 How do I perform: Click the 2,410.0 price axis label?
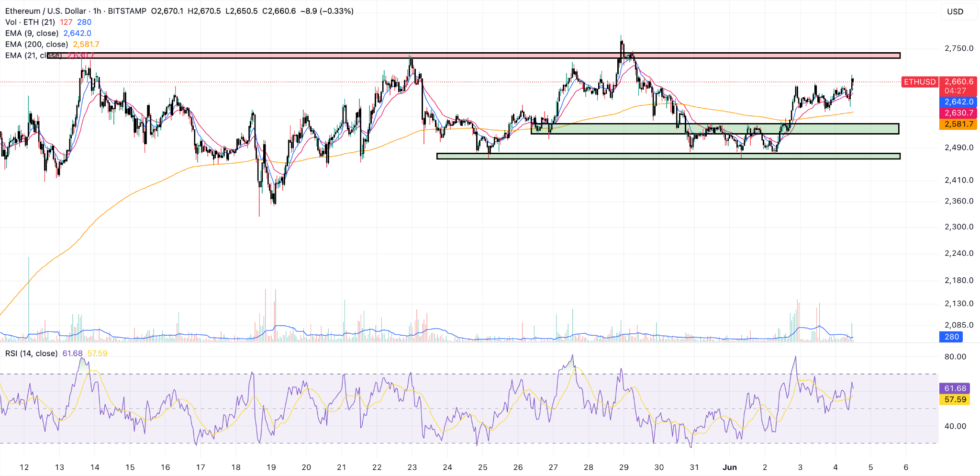[x=959, y=180]
